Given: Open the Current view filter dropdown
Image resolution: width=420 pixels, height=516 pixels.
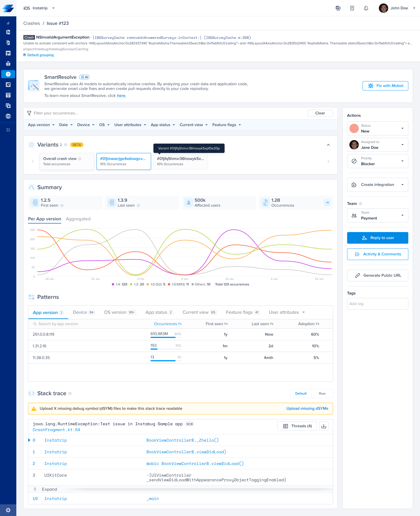Looking at the screenshot, I should click(194, 125).
